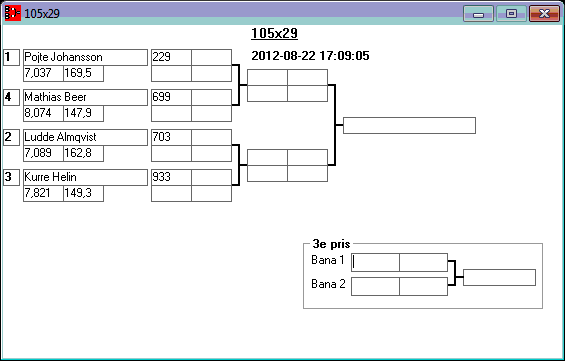The image size is (565, 361).
Task: Select the Pojte Johansson name field
Action: click(85, 58)
